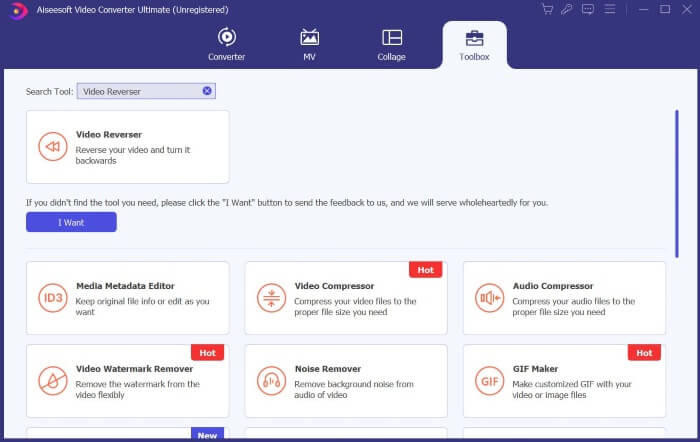
Task: Open the shopping cart purchase icon
Action: coord(547,9)
